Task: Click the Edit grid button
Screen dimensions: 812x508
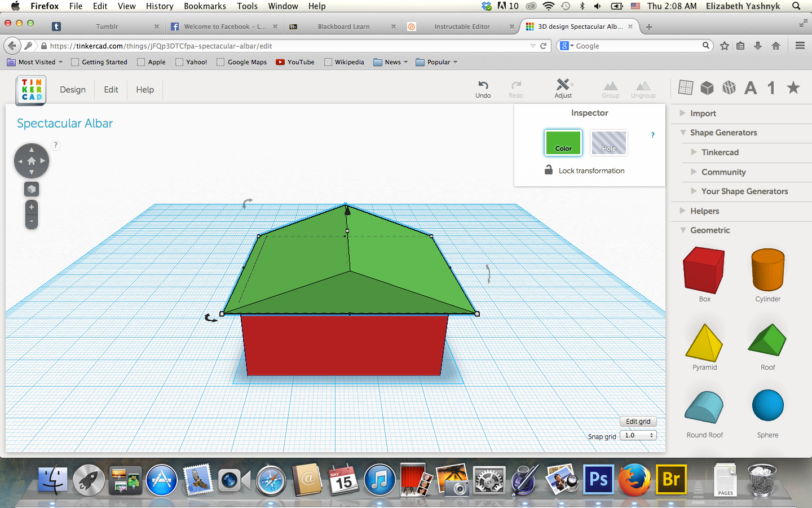Action: click(x=638, y=421)
